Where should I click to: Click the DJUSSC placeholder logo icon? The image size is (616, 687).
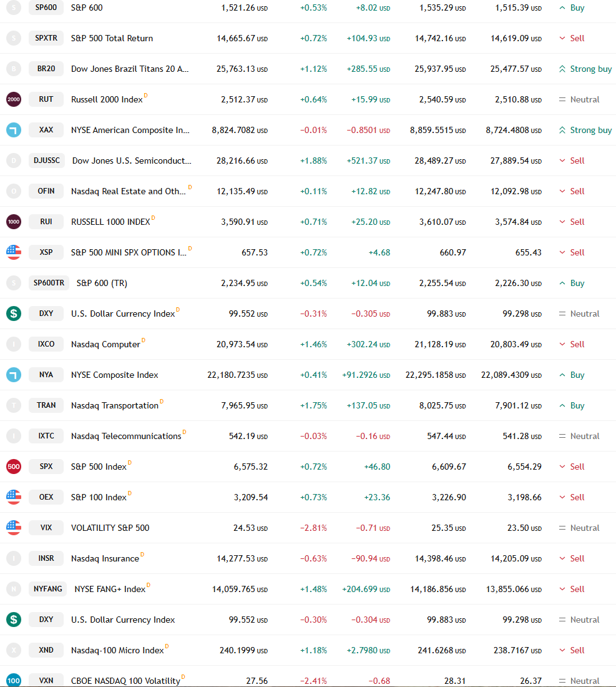click(14, 161)
